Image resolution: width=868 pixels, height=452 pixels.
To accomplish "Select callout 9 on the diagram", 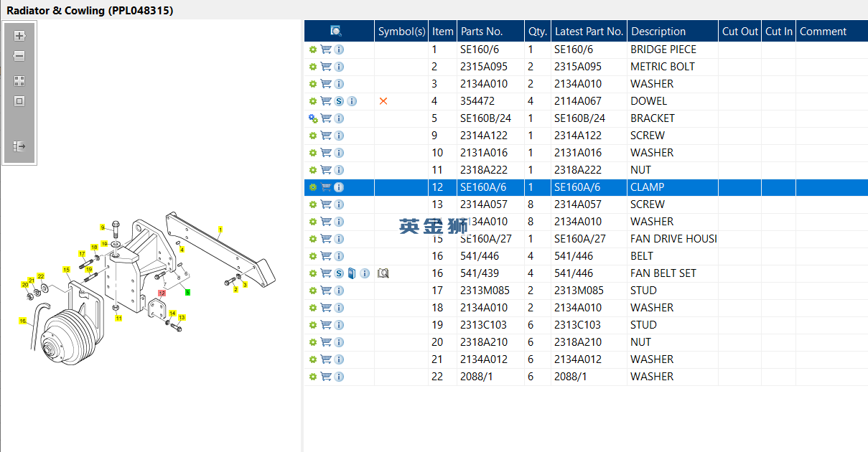I will 103,227.
